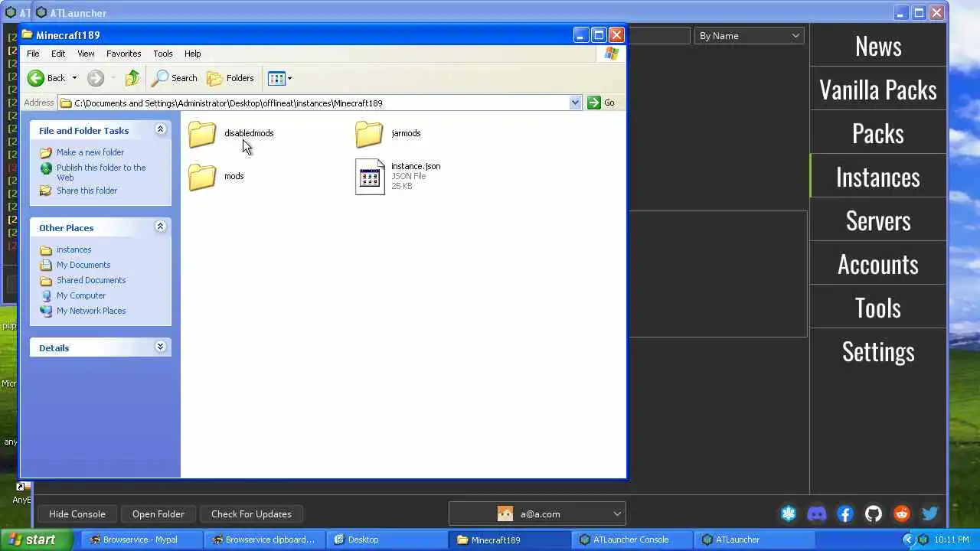Open the jarmods folder icon

click(x=369, y=134)
